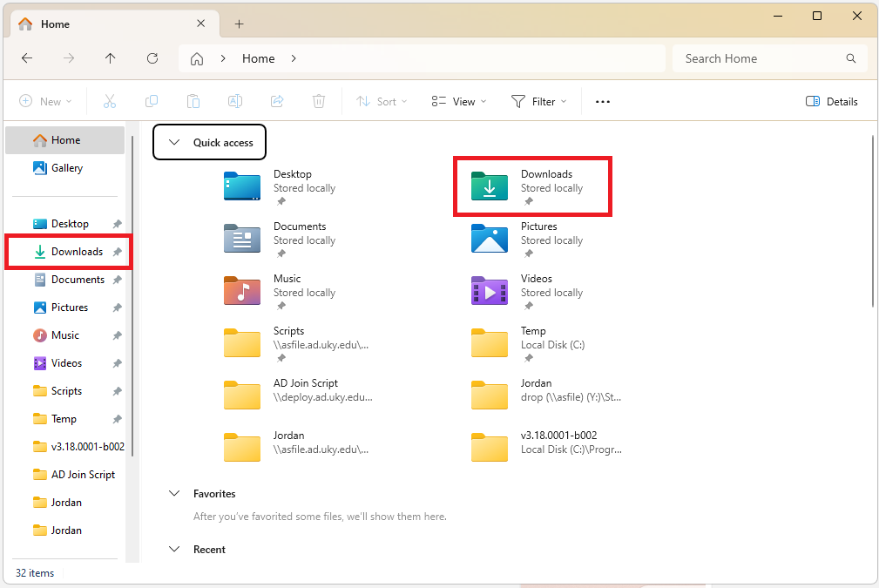The width and height of the screenshot is (879, 588).
Task: Open the View dropdown menu
Action: [459, 101]
